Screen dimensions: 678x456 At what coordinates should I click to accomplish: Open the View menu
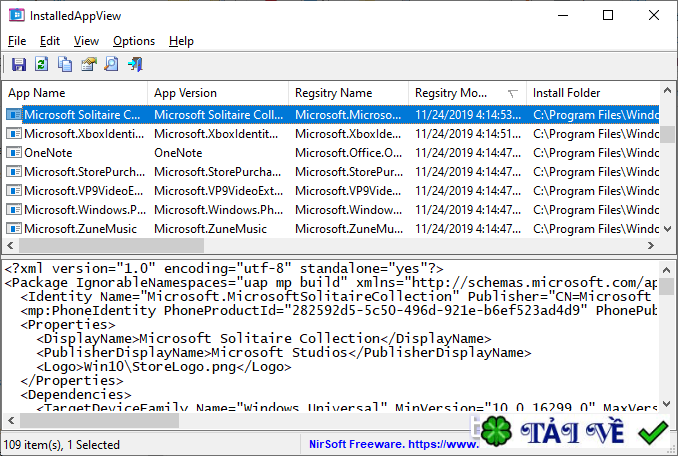86,41
